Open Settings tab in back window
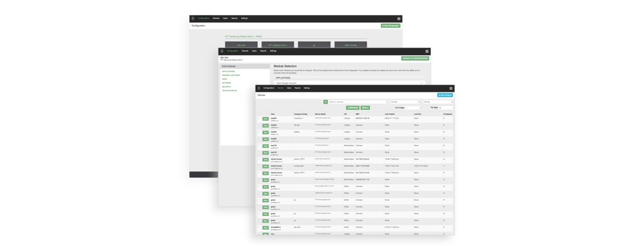Viewport: 644px width, 250px height. pos(245,18)
